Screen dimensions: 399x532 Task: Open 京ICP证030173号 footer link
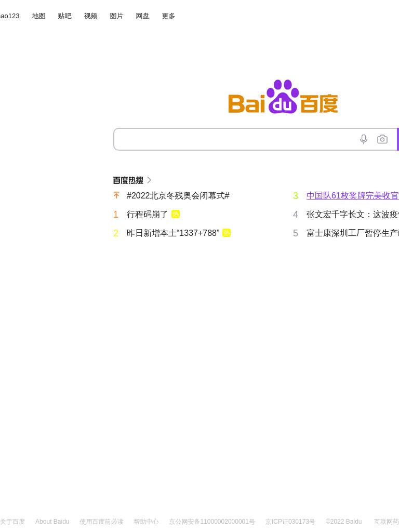[x=290, y=522]
